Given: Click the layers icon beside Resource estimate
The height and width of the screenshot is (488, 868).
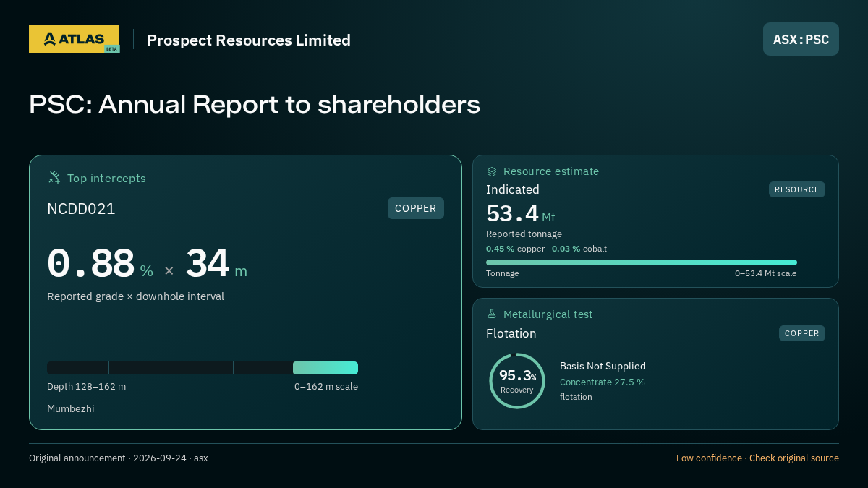Looking at the screenshot, I should 492,171.
